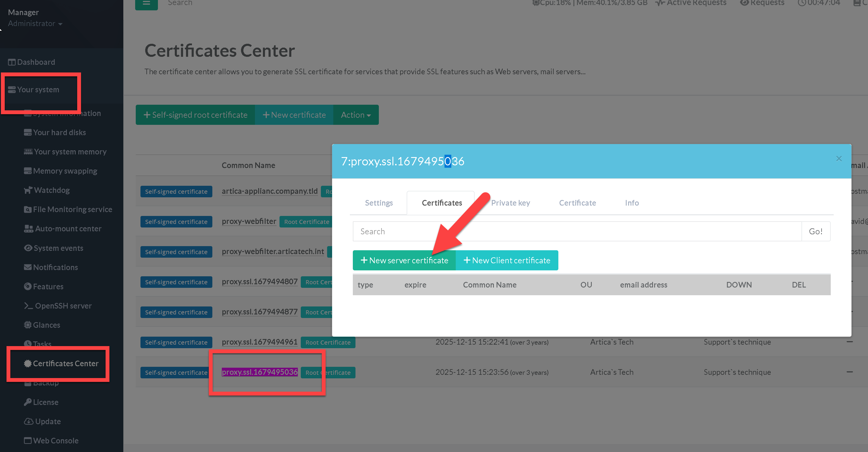Switch to the Private key tab

click(510, 203)
